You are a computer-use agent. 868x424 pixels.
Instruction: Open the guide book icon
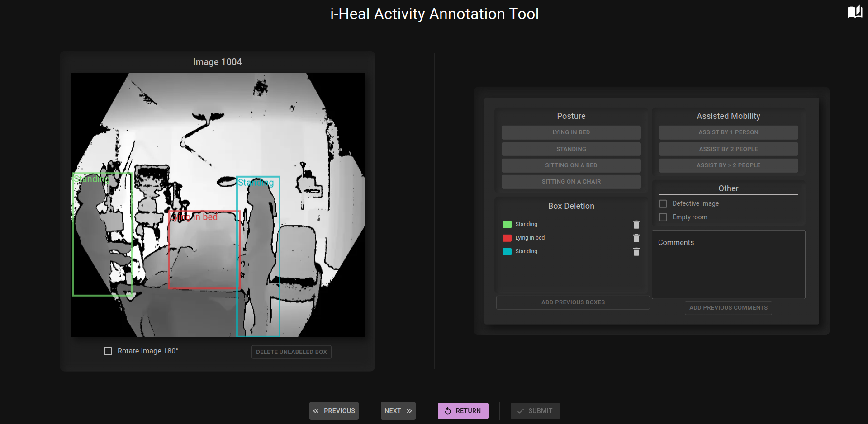[x=854, y=12]
